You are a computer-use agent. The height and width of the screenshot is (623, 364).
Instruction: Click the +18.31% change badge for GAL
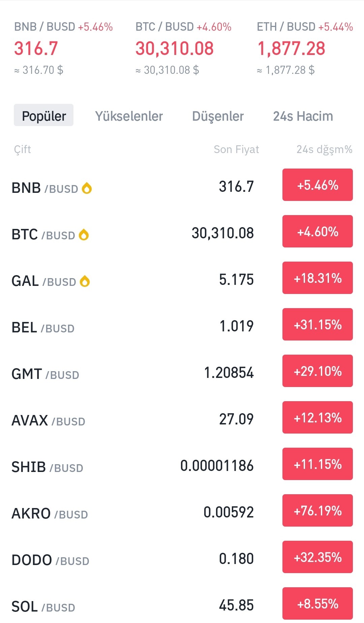317,278
